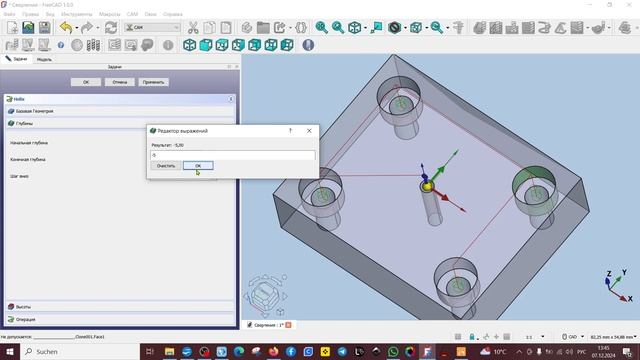Open WhatsApp from the taskbar

click(x=393, y=351)
